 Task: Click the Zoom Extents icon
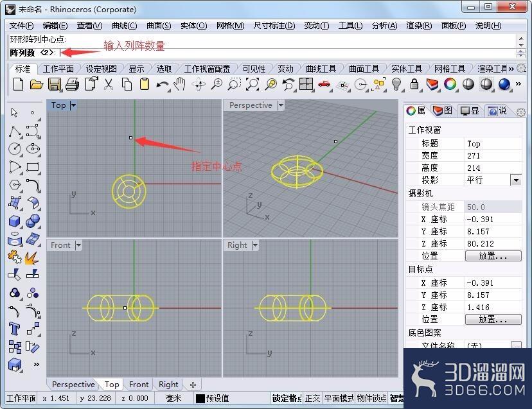(x=252, y=83)
